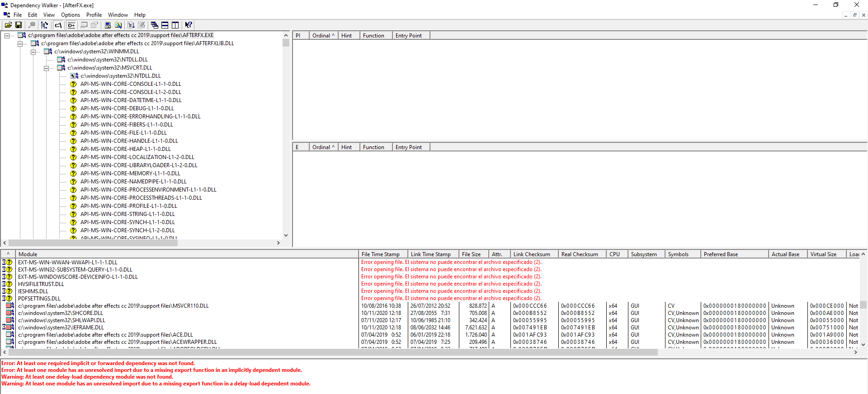Select API-MS-WIN-CORE-CONSOLE-L1-1-0.DLL tree item
868x394 pixels.
(x=131, y=84)
